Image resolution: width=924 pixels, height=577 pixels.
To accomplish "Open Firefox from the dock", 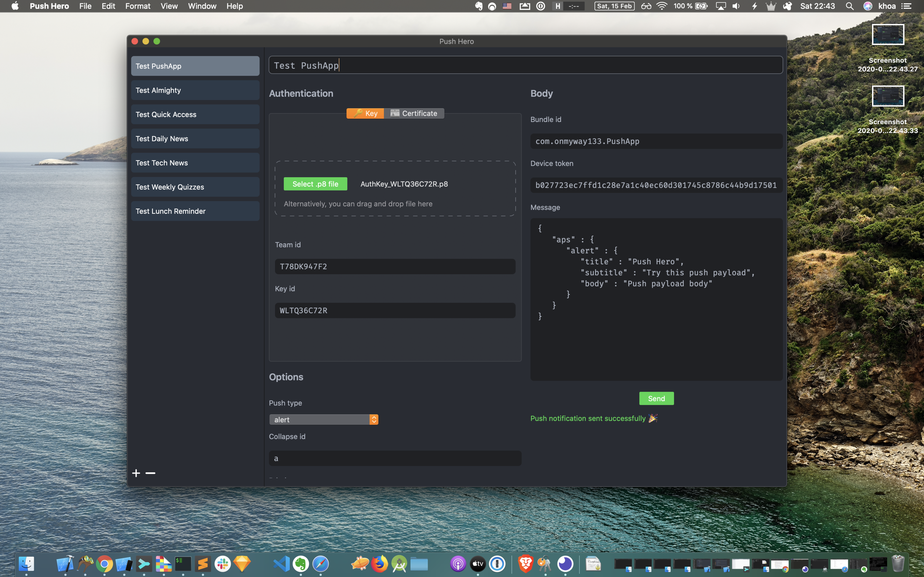I will (x=380, y=564).
